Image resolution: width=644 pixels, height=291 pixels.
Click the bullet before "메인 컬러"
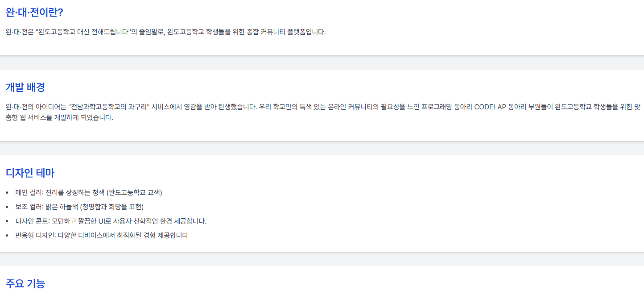pyautogui.click(x=7, y=193)
